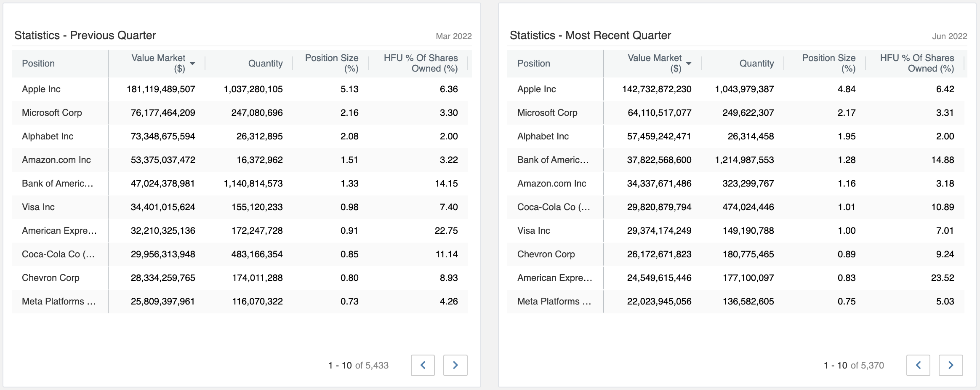Select Bank of Americ… in Previous Quarter table
This screenshot has height=390, width=980.
click(58, 184)
